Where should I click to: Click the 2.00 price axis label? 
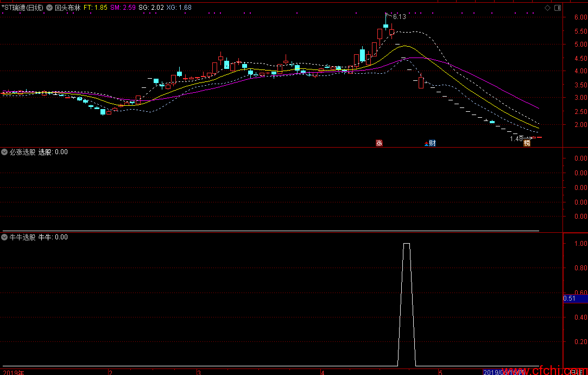[581, 124]
